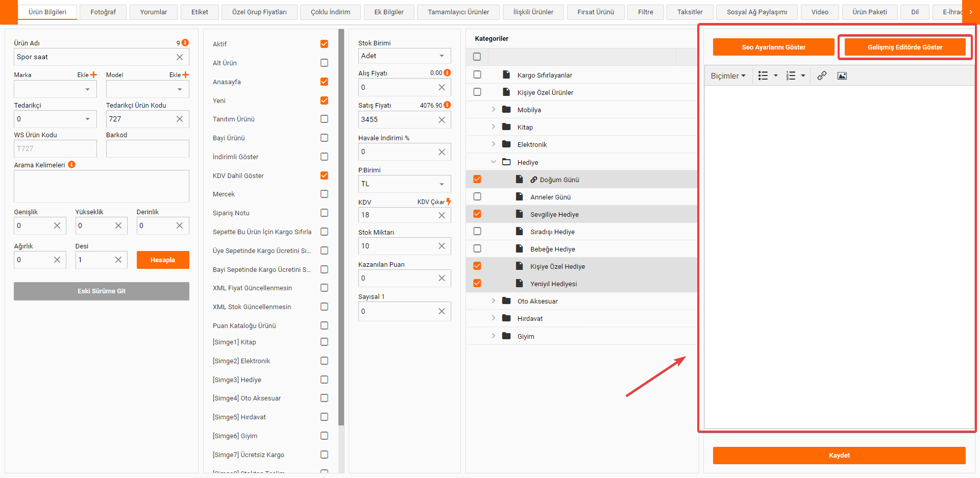Viewport: 980px width, 478px height.
Task: Enable the Alt Ürün checkbox
Action: tap(324, 63)
